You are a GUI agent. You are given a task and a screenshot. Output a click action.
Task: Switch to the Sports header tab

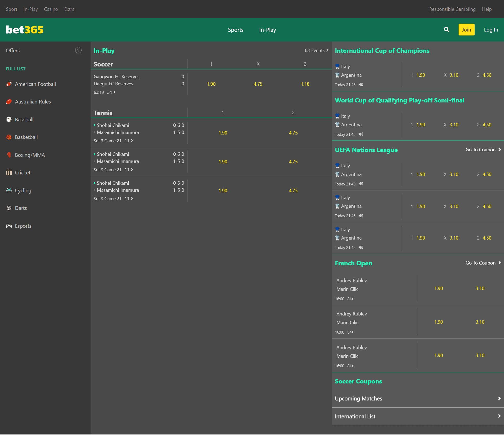click(x=236, y=30)
